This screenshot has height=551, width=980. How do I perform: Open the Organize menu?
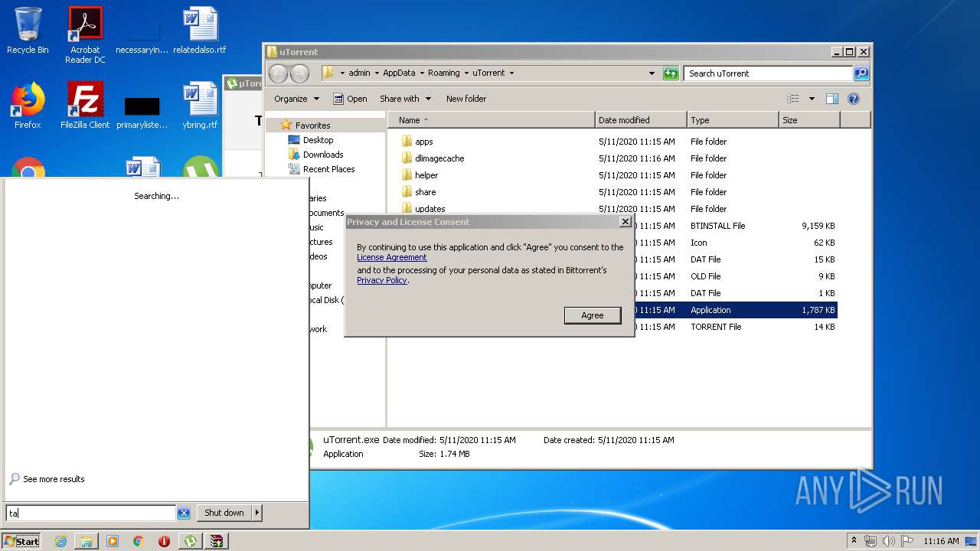(x=296, y=99)
